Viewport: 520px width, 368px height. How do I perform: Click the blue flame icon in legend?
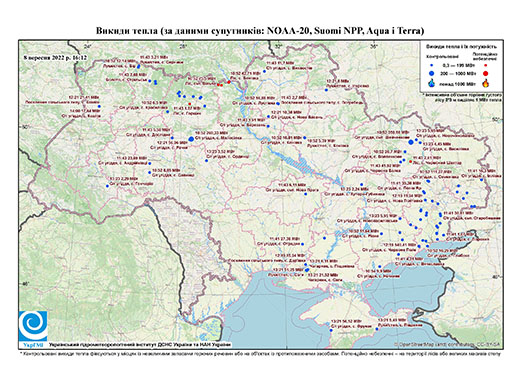431,83
